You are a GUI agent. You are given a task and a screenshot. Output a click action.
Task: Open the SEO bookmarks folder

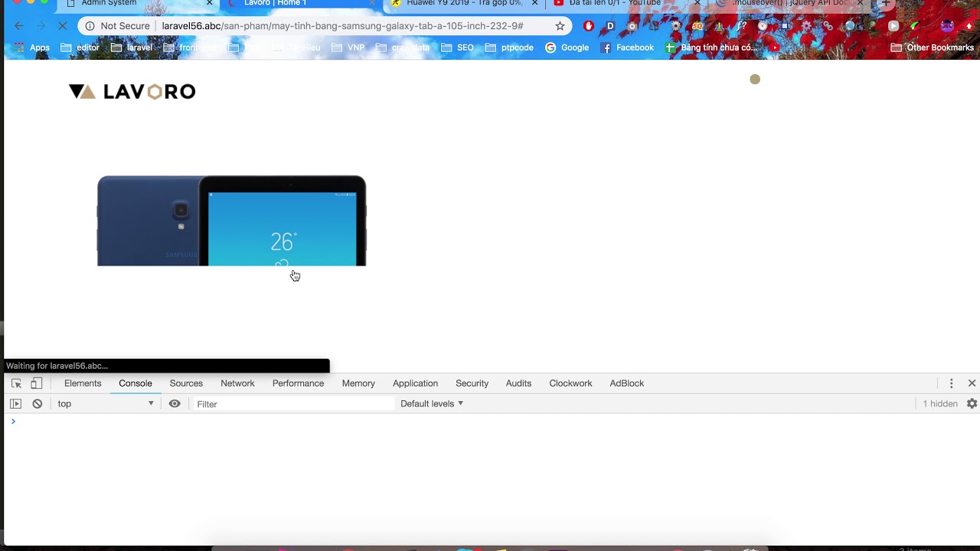(457, 47)
